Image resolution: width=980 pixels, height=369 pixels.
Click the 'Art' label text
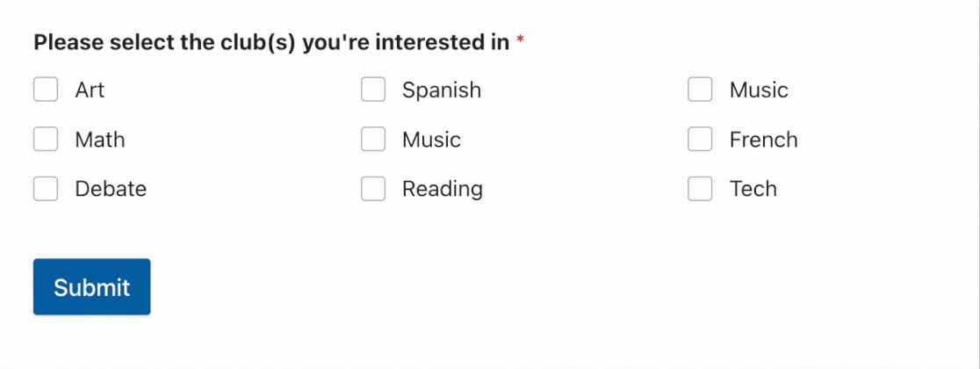point(90,90)
